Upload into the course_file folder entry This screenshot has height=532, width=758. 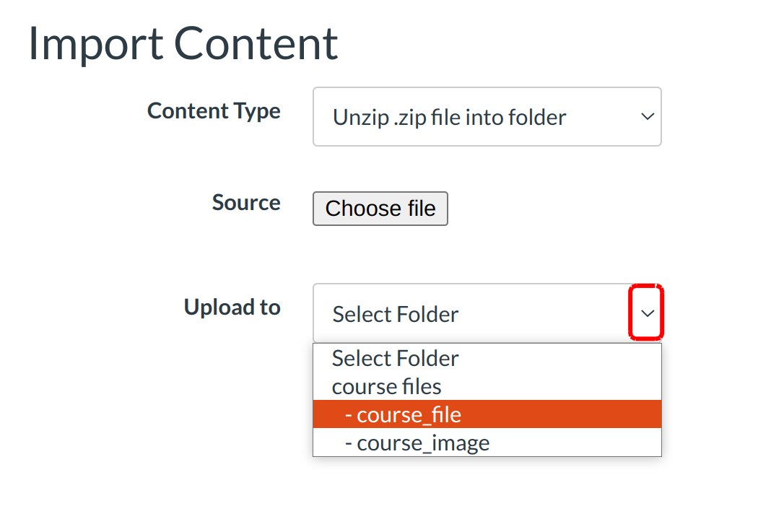409,414
